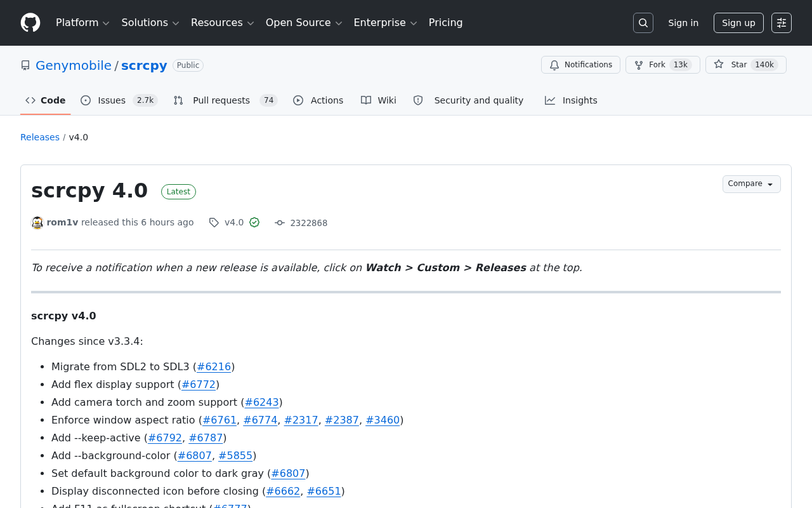Click "Migrate from SDL2 to SDL3" text
This screenshot has height=508, width=812.
[121, 366]
